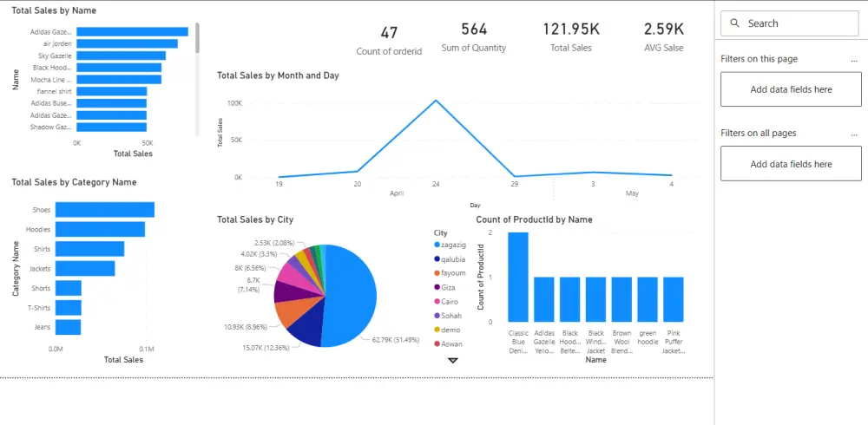This screenshot has width=868, height=425.
Task: Click the line chart peak at day 24
Action: (x=437, y=100)
